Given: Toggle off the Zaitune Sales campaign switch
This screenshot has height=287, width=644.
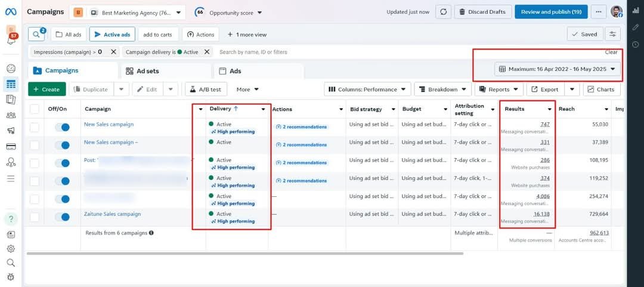Looking at the screenshot, I should [62, 217].
